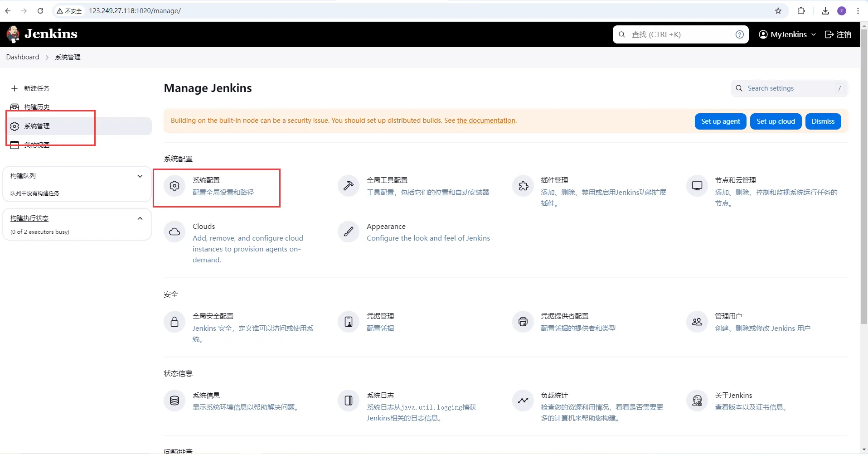Click the browser reload icon

point(40,11)
